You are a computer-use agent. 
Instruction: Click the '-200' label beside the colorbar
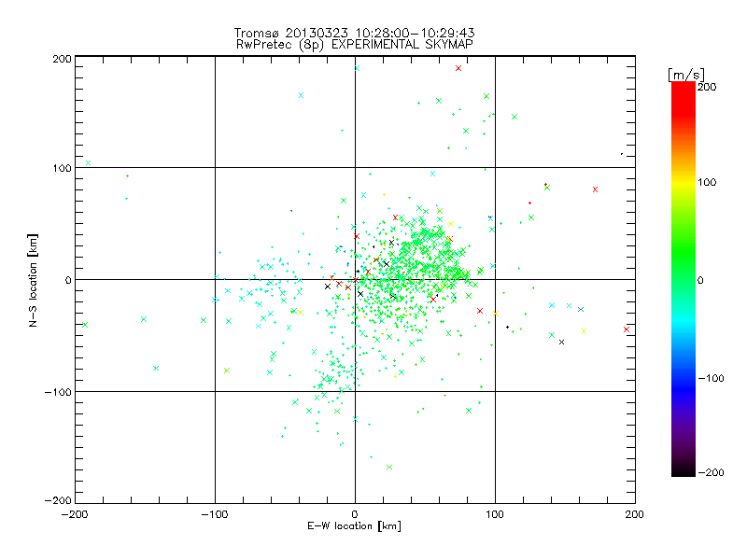pyautogui.click(x=711, y=472)
